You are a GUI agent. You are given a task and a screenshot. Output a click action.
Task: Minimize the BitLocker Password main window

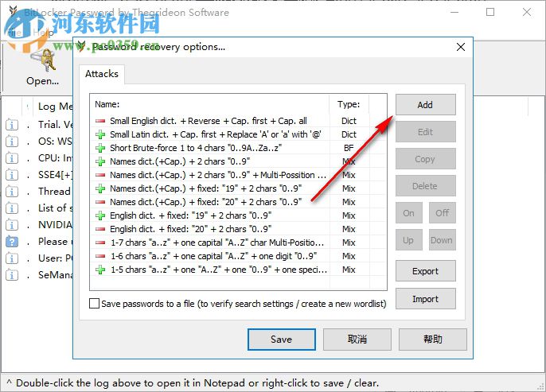(454, 12)
